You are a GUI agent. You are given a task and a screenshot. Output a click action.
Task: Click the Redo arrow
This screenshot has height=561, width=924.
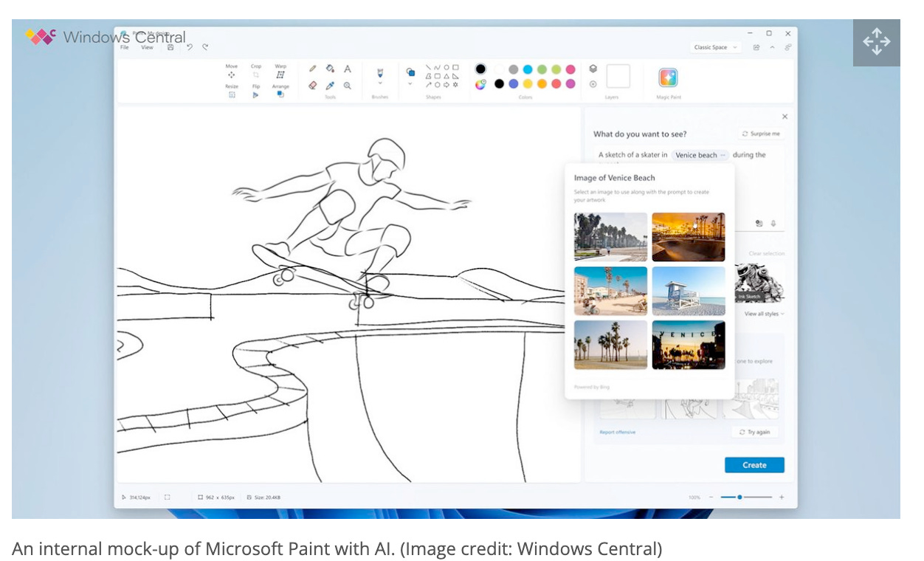205,47
